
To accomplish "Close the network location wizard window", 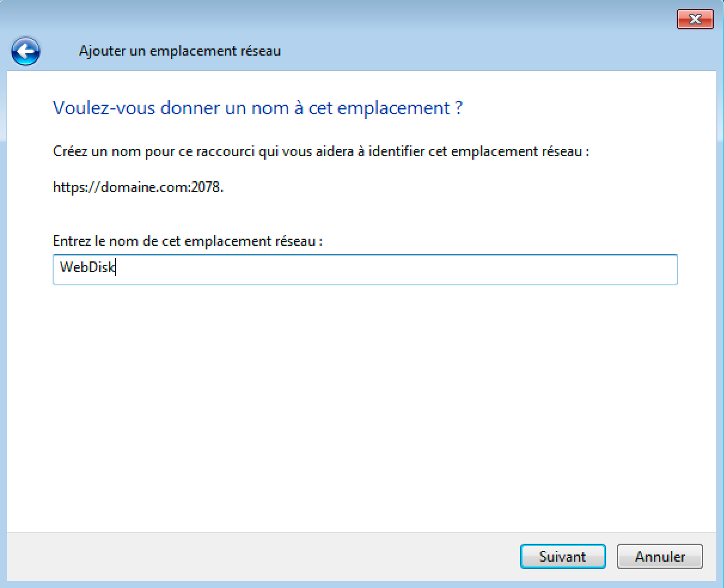I will [695, 19].
